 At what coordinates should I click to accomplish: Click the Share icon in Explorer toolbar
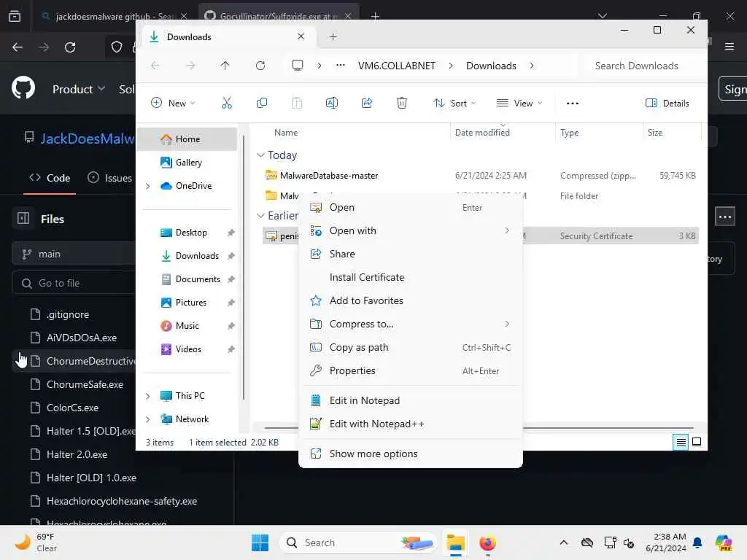point(367,103)
